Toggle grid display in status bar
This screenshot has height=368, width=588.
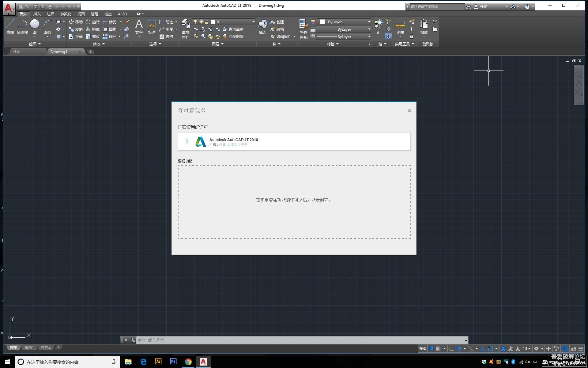tap(431, 349)
